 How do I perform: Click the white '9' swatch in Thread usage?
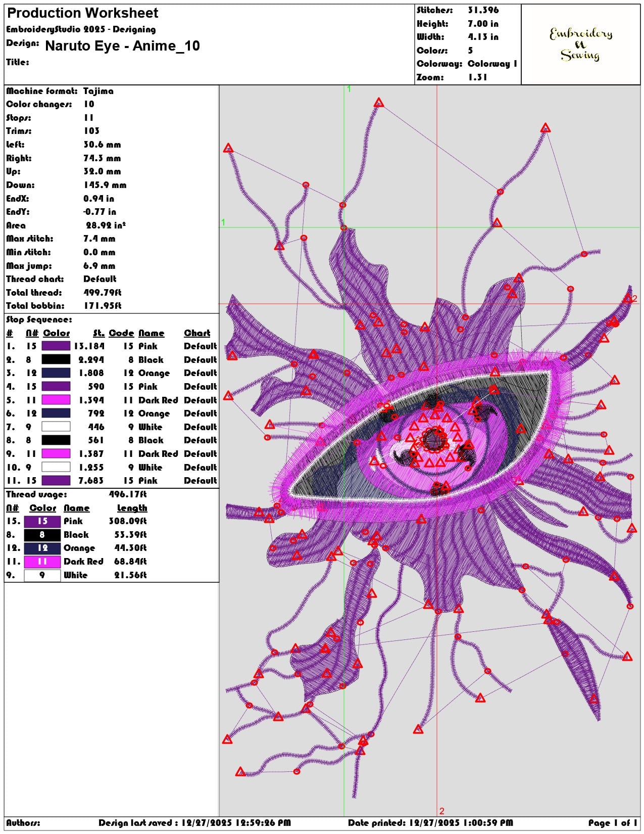click(x=42, y=575)
